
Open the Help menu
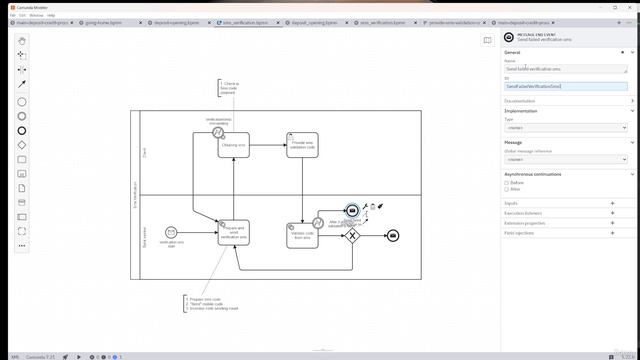pos(51,16)
